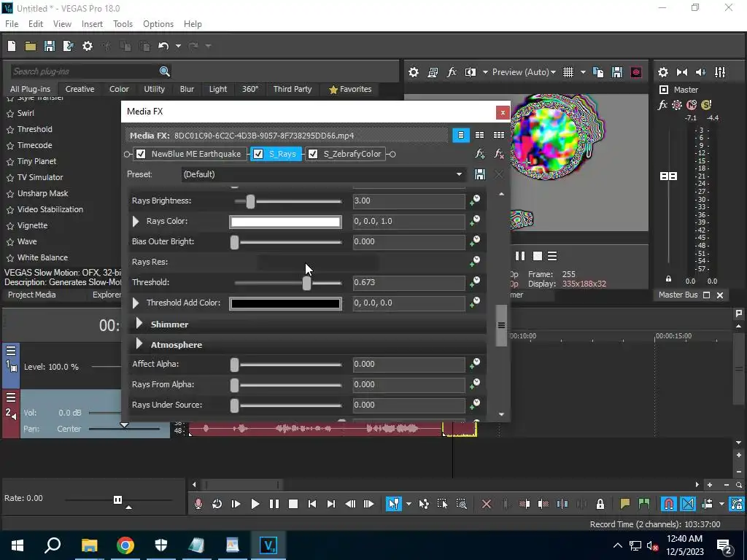Open overlays grid icon in preview
Image resolution: width=747 pixels, height=560 pixels.
[x=568, y=72]
